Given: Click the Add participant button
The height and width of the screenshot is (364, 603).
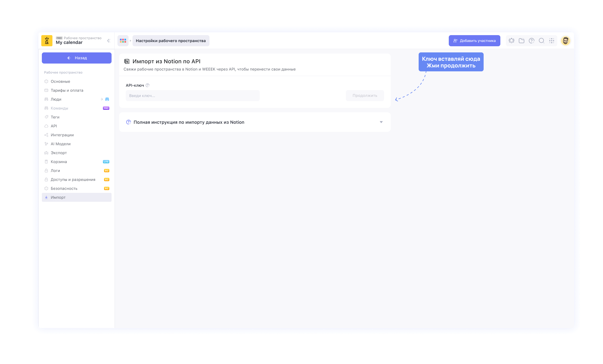Looking at the screenshot, I should coord(474,41).
